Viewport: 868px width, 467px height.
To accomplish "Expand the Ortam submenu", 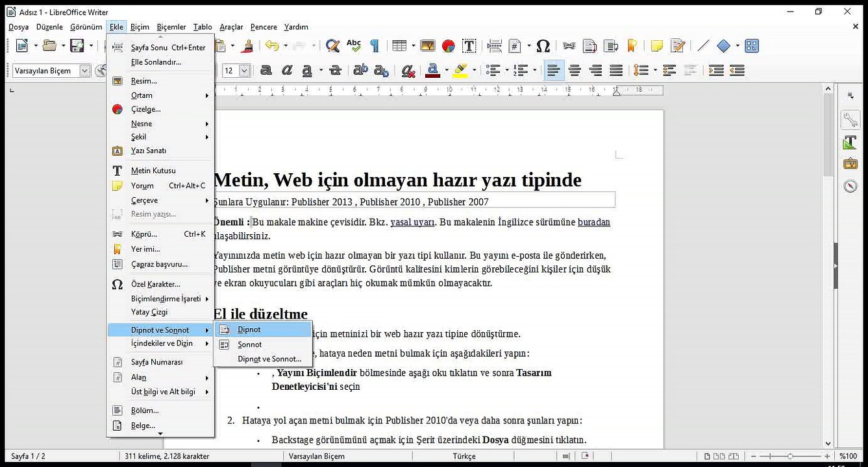I will 160,95.
